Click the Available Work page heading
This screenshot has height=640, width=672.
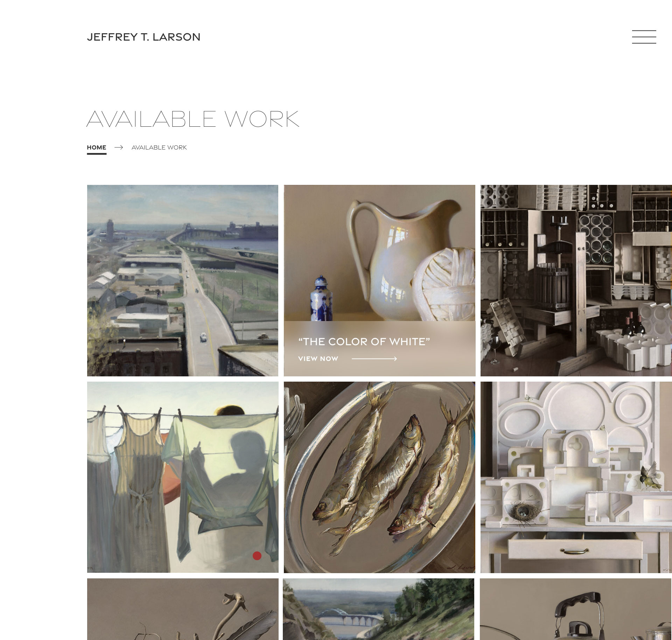coord(193,119)
